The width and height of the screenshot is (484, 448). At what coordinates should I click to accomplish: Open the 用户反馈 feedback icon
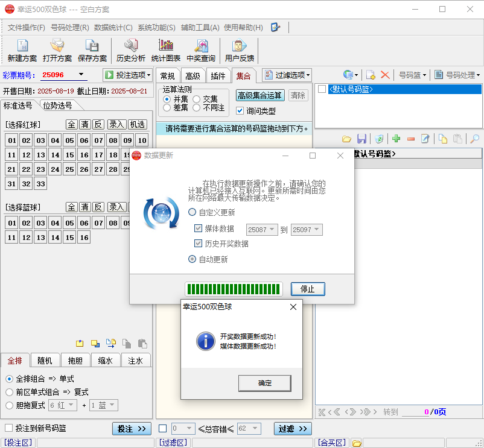[240, 51]
